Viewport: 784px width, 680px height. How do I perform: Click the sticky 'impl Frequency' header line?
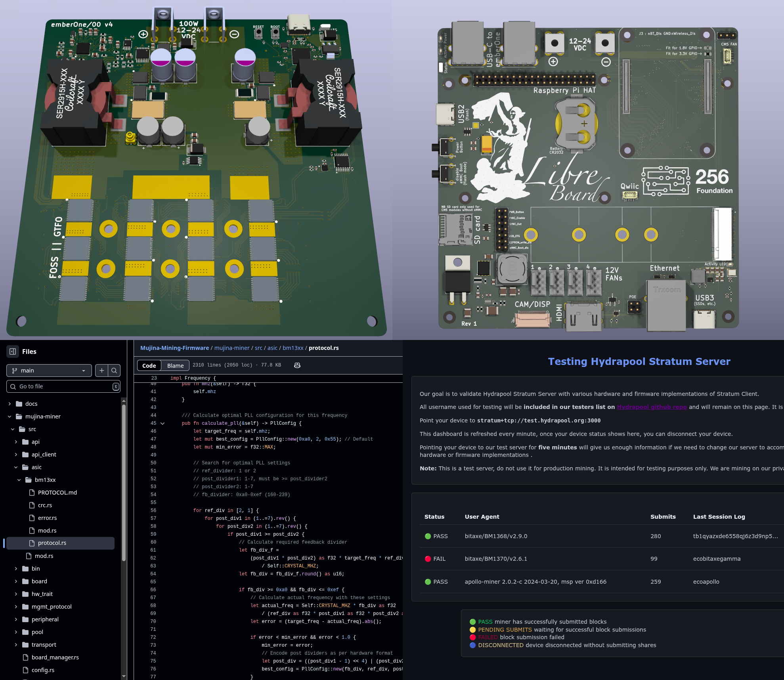point(268,378)
